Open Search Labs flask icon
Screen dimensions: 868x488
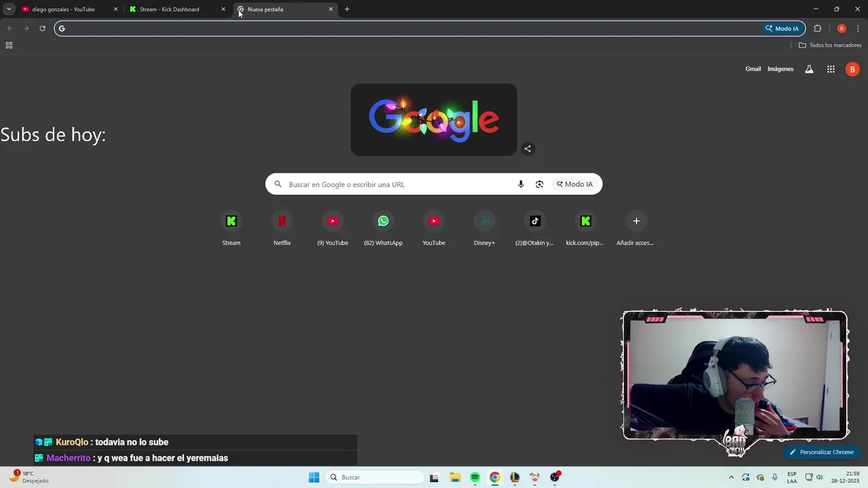tap(809, 69)
